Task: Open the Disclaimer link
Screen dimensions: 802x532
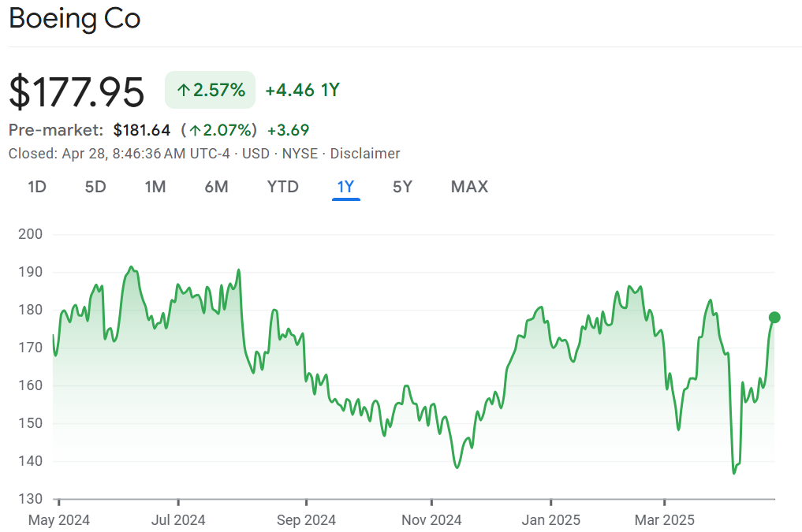Action: 365,154
